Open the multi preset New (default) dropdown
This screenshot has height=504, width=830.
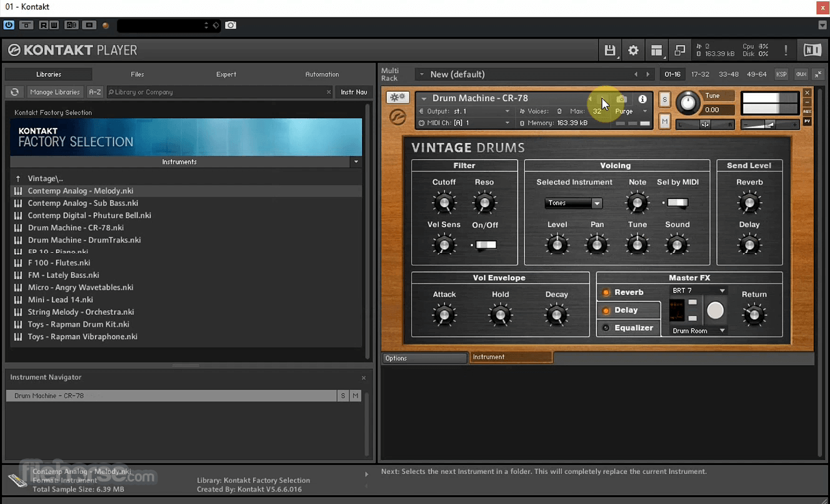[422, 74]
